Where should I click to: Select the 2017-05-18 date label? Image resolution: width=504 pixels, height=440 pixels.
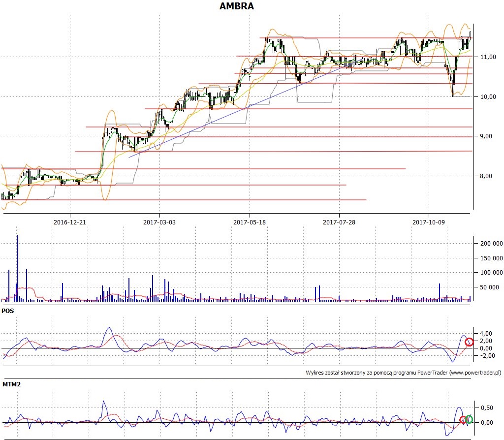pos(250,222)
